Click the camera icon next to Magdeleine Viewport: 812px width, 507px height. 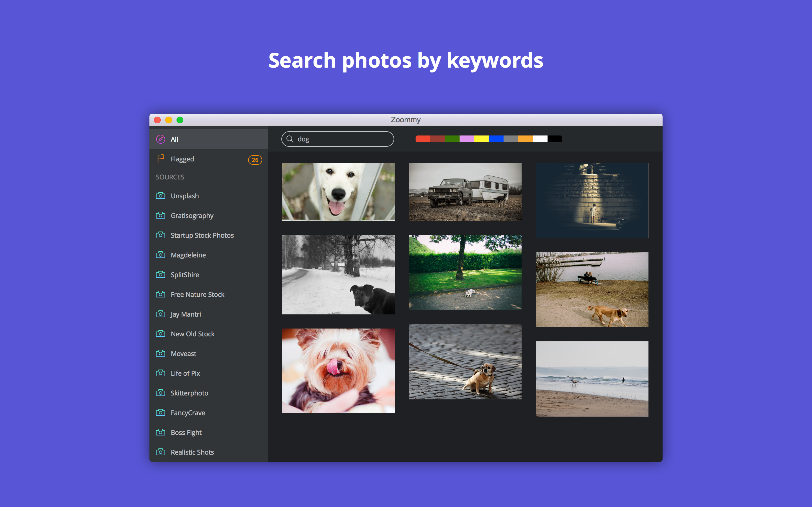(160, 255)
